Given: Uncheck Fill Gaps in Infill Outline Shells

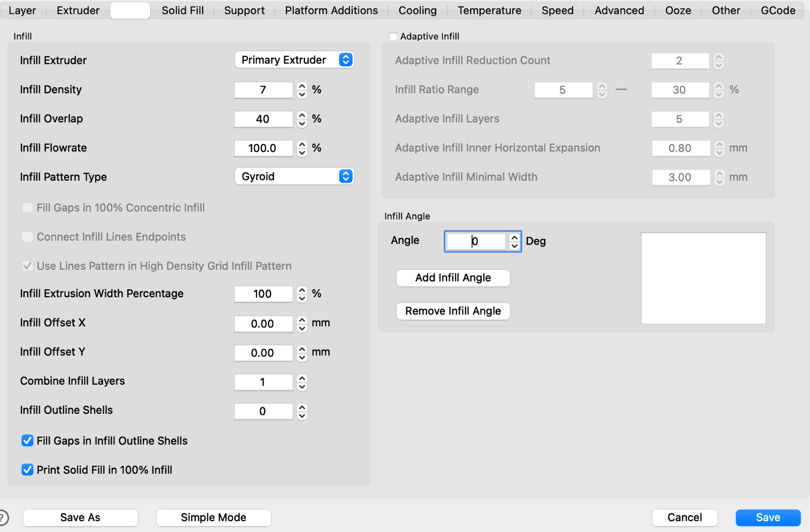Looking at the screenshot, I should (x=28, y=441).
